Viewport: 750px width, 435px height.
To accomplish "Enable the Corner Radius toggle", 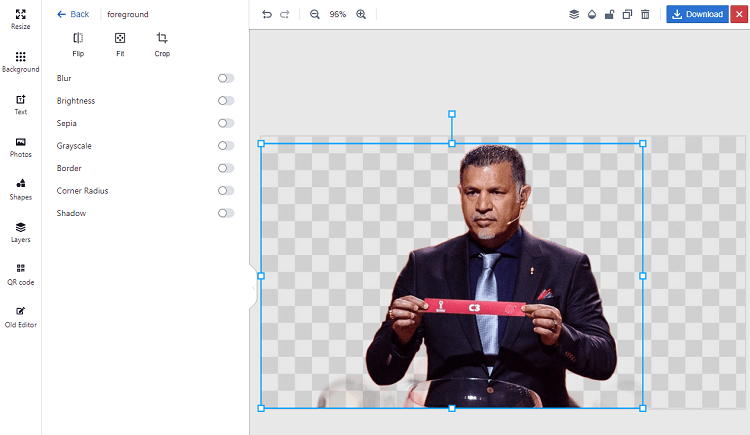I will tap(226, 190).
